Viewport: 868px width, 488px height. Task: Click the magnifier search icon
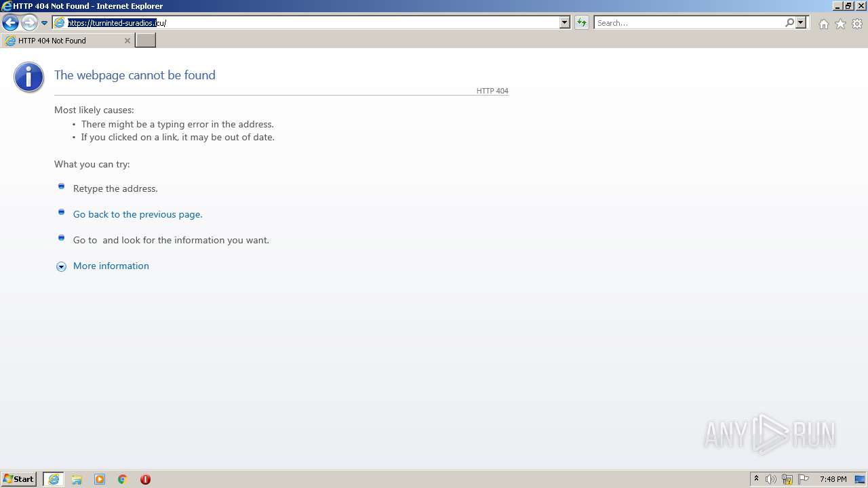(x=789, y=22)
